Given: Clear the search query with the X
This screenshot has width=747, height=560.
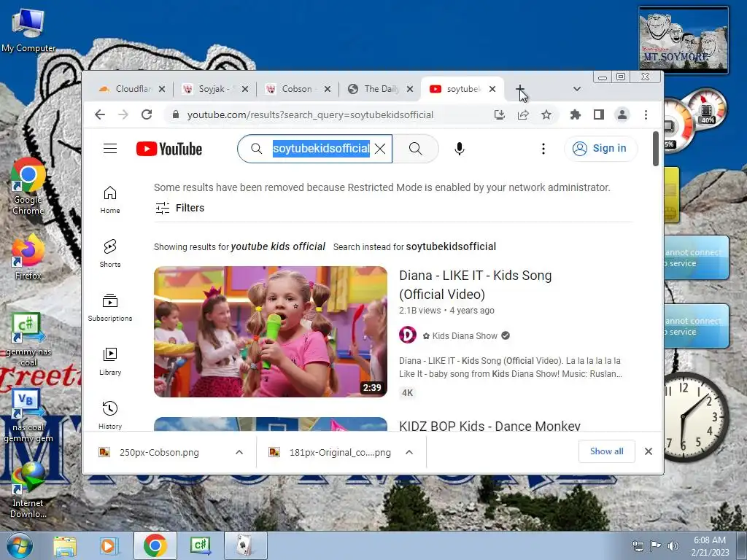Looking at the screenshot, I should pos(380,149).
